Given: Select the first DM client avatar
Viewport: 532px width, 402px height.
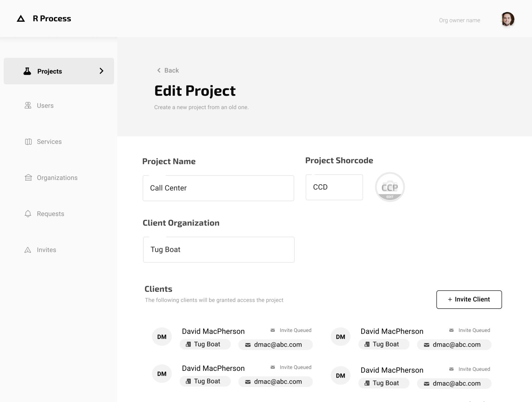Looking at the screenshot, I should (162, 337).
